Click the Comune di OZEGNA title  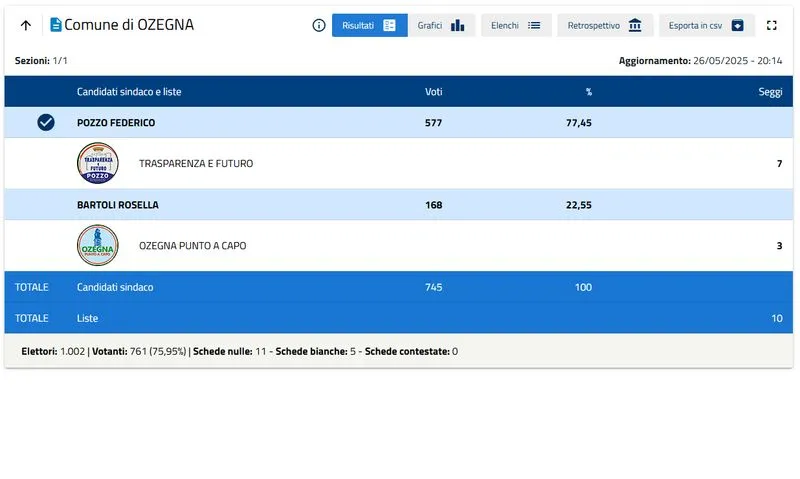point(129,25)
